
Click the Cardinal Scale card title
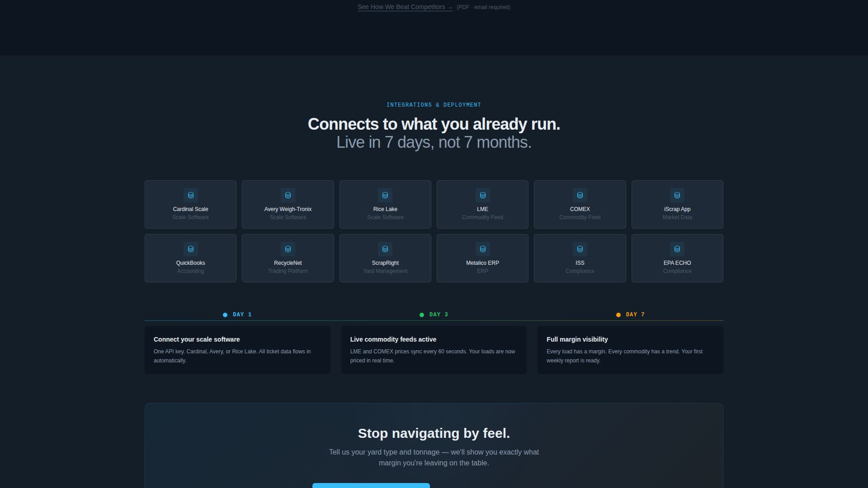190,209
